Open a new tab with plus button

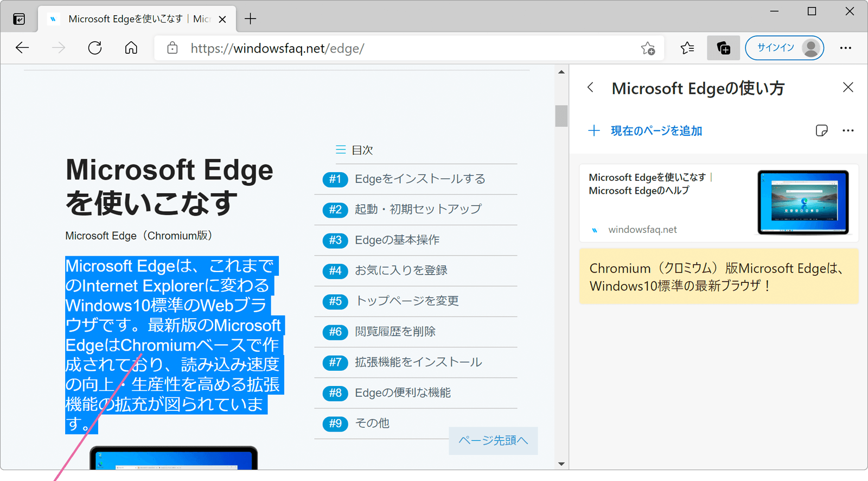tap(250, 19)
